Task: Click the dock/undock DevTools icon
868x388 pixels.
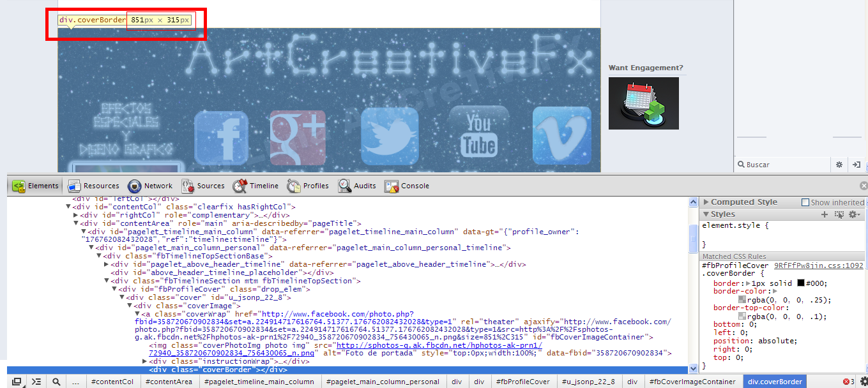Action: [17, 382]
